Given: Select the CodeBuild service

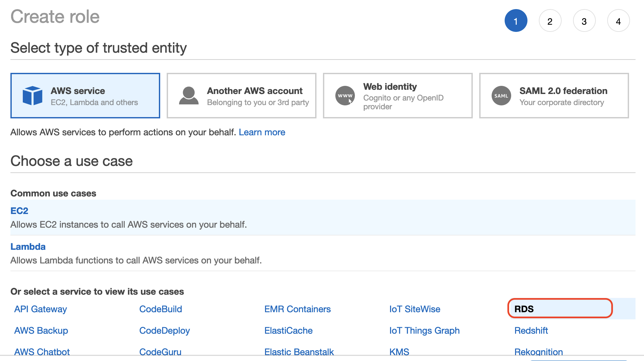Looking at the screenshot, I should (x=161, y=309).
